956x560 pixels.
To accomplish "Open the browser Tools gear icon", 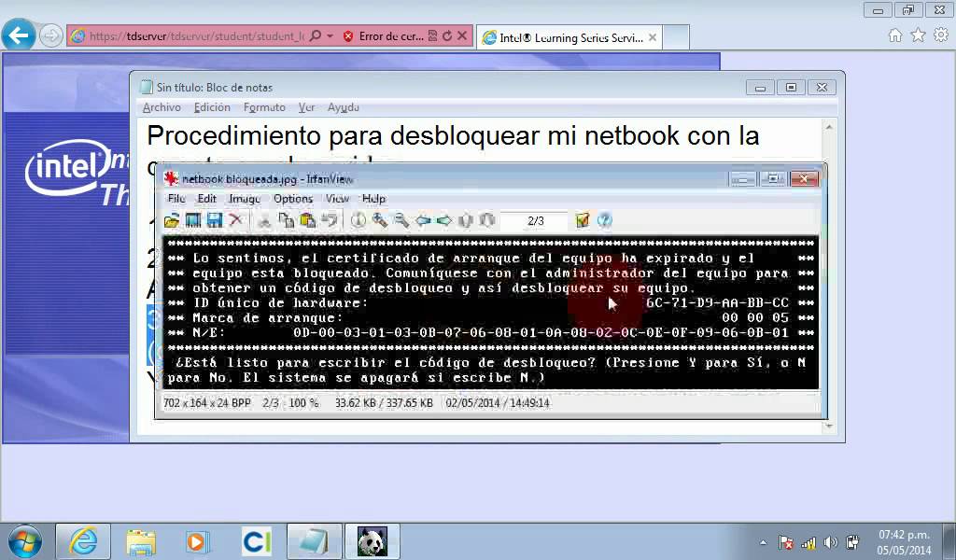I will 941,35.
